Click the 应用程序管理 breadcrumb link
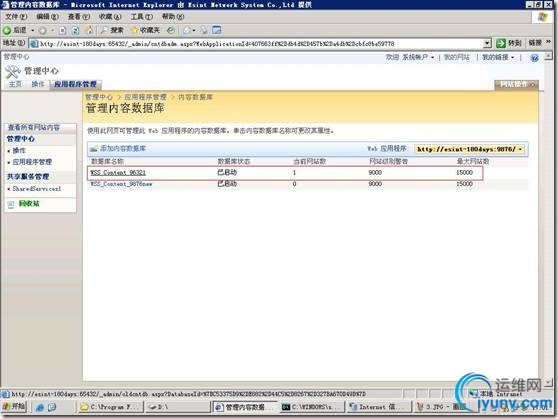This screenshot has height=419, width=558. [145, 97]
